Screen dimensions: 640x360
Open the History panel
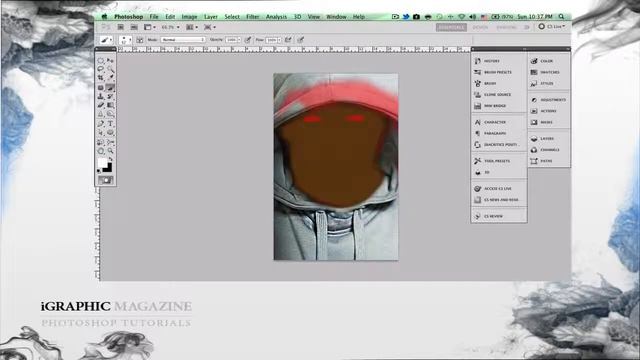tap(487, 61)
